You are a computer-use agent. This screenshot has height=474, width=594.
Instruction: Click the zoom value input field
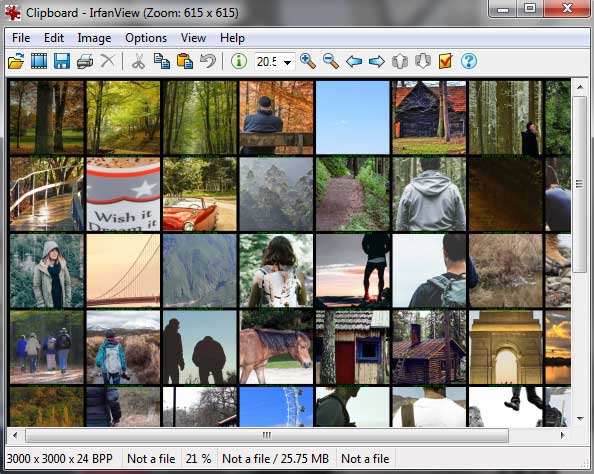click(x=268, y=61)
